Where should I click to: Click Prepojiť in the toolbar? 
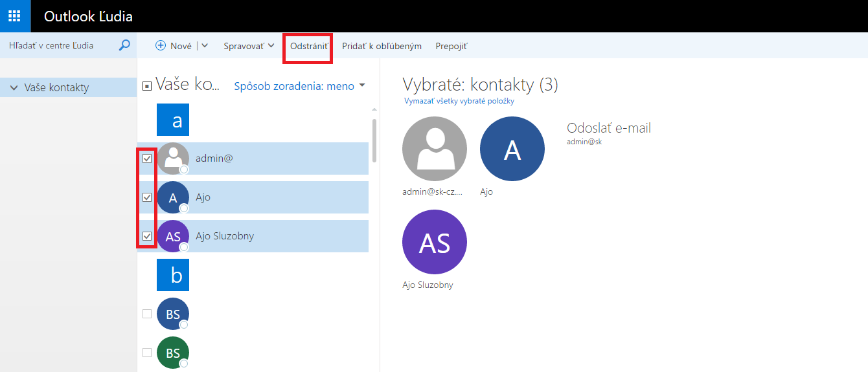click(x=451, y=46)
